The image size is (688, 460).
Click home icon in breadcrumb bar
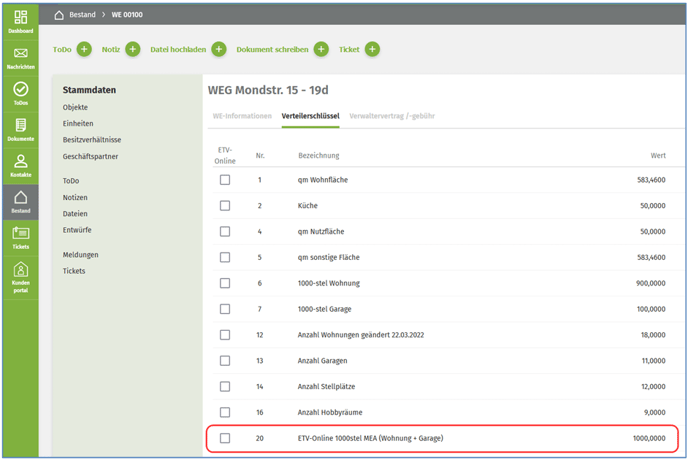[59, 15]
